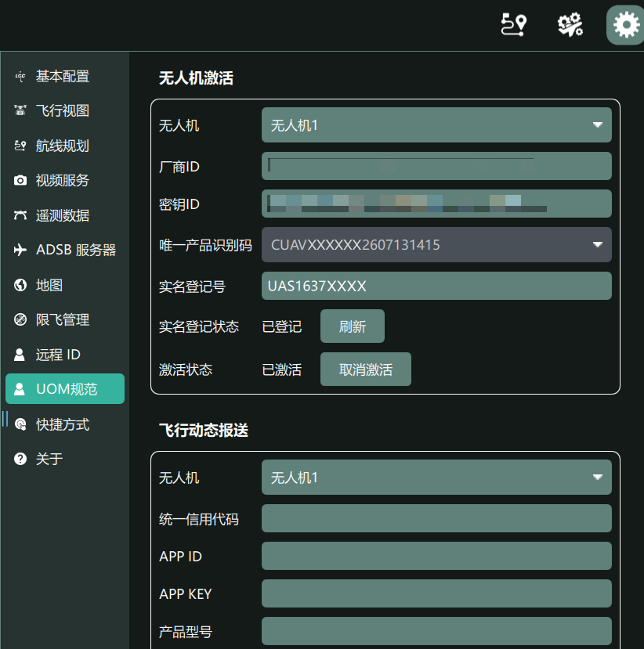This screenshot has height=649, width=644.
Task: Click the 基本配置 sidebar icon
Action: 20,77
